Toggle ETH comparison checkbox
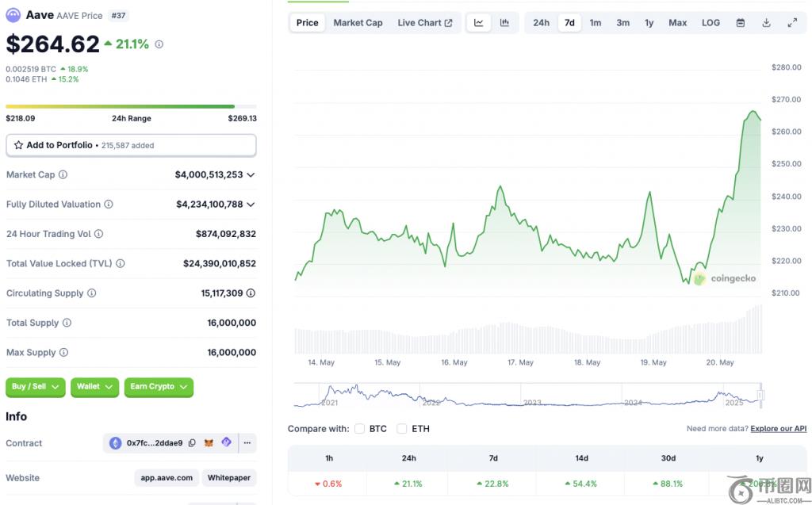Viewport: 812px width, 505px height. (401, 428)
